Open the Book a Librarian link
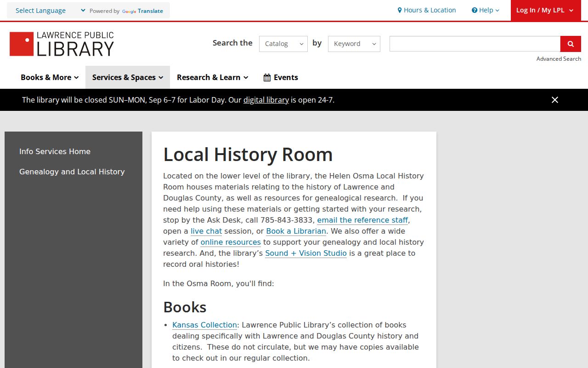The height and width of the screenshot is (368, 588). [296, 231]
